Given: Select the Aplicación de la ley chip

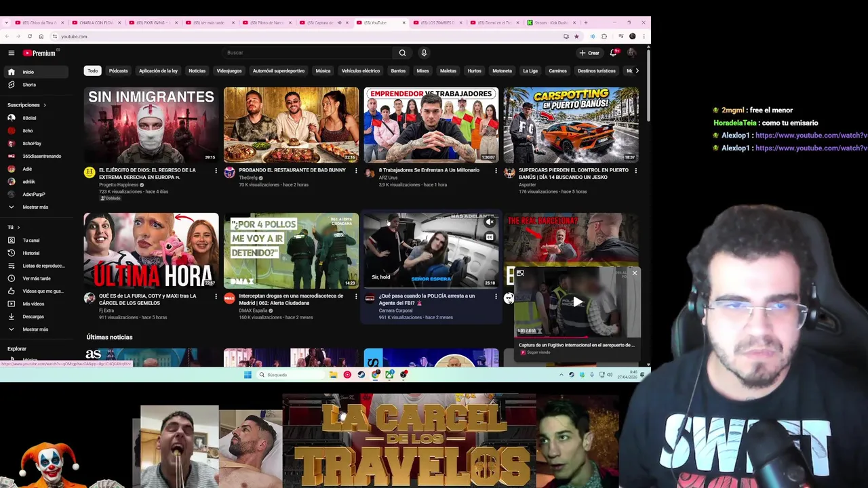Looking at the screenshot, I should pos(158,70).
